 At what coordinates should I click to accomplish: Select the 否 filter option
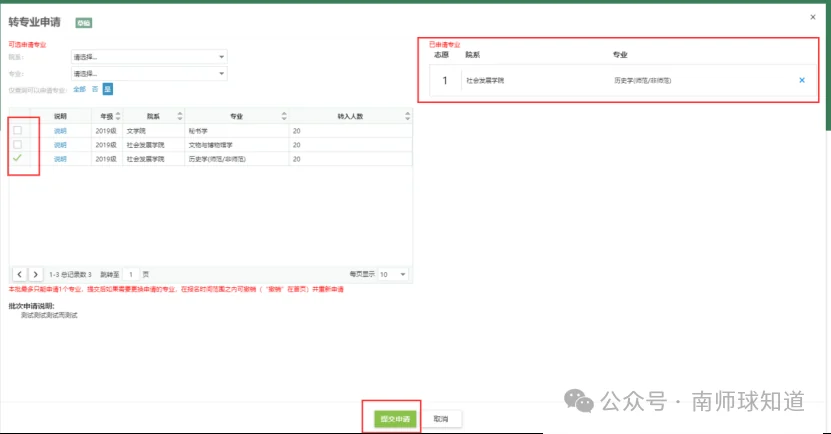[95, 90]
